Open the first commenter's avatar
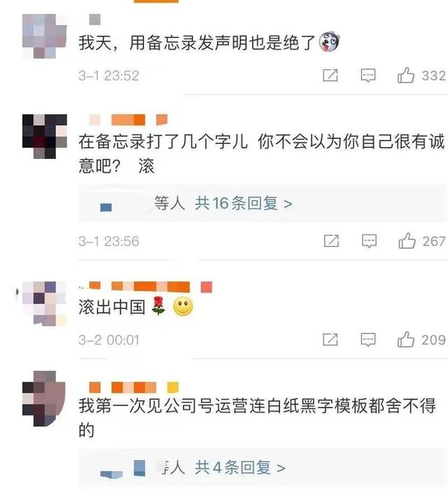The width and height of the screenshot is (448, 494). [45, 36]
